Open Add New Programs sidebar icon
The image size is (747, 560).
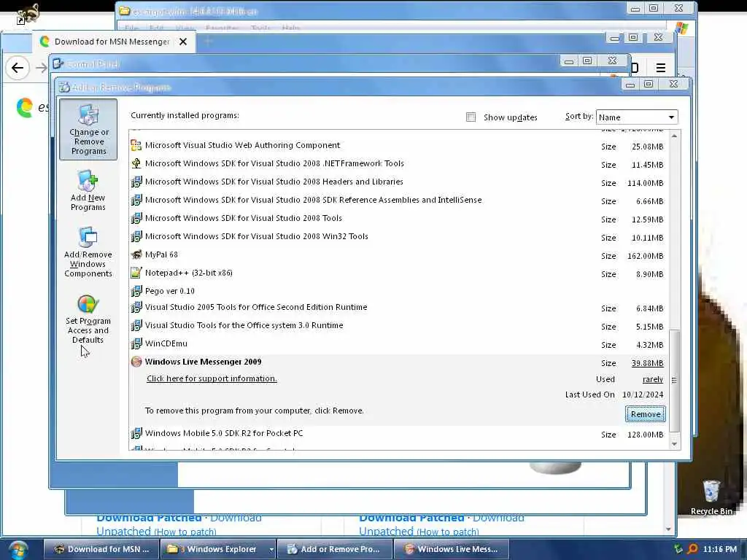coord(88,190)
